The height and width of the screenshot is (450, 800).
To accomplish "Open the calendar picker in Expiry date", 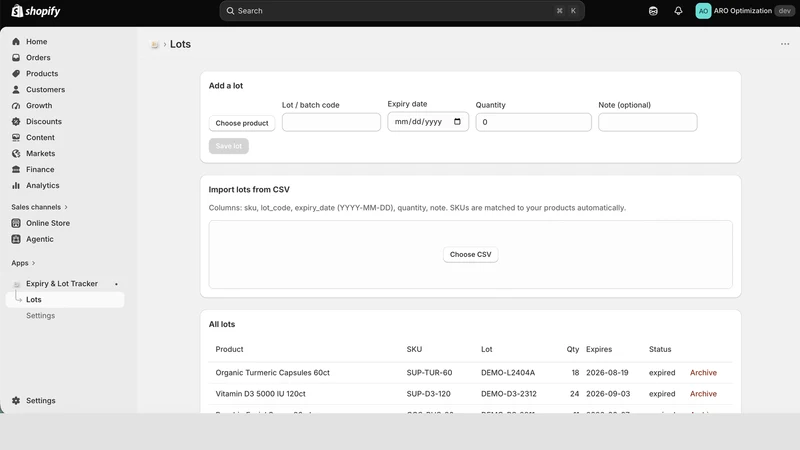I will (x=457, y=121).
